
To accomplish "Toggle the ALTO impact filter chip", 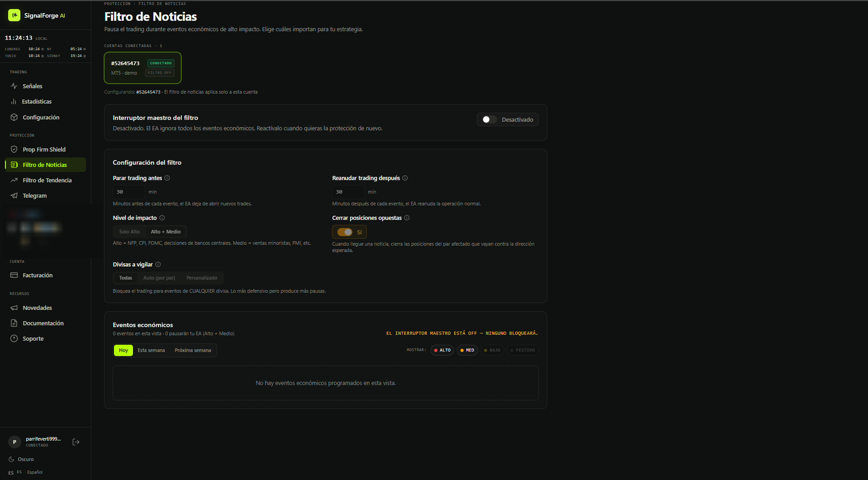I will (x=442, y=350).
